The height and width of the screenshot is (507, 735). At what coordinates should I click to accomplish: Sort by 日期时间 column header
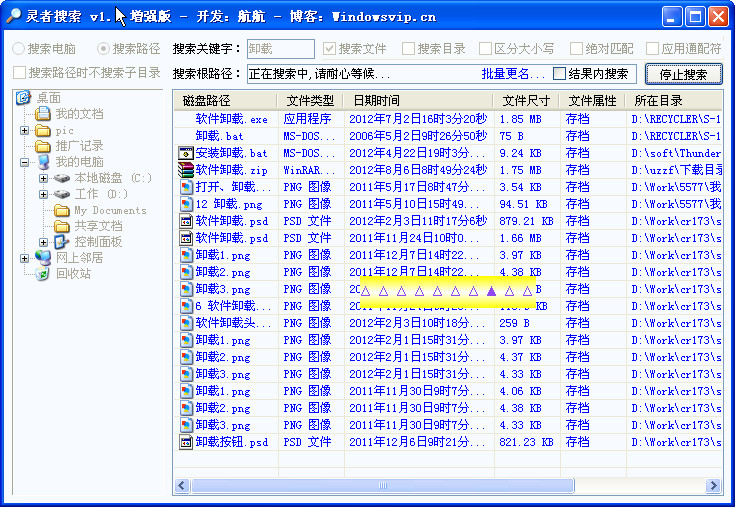419,100
